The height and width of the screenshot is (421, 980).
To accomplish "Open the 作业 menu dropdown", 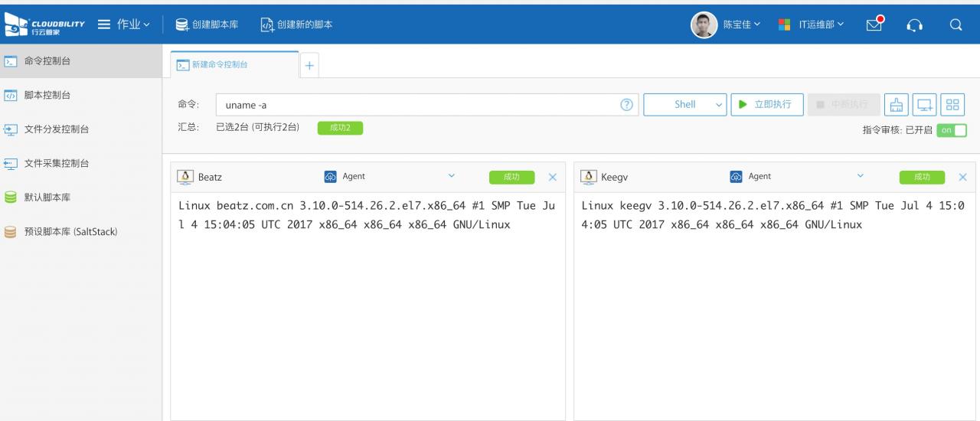I will click(x=124, y=24).
